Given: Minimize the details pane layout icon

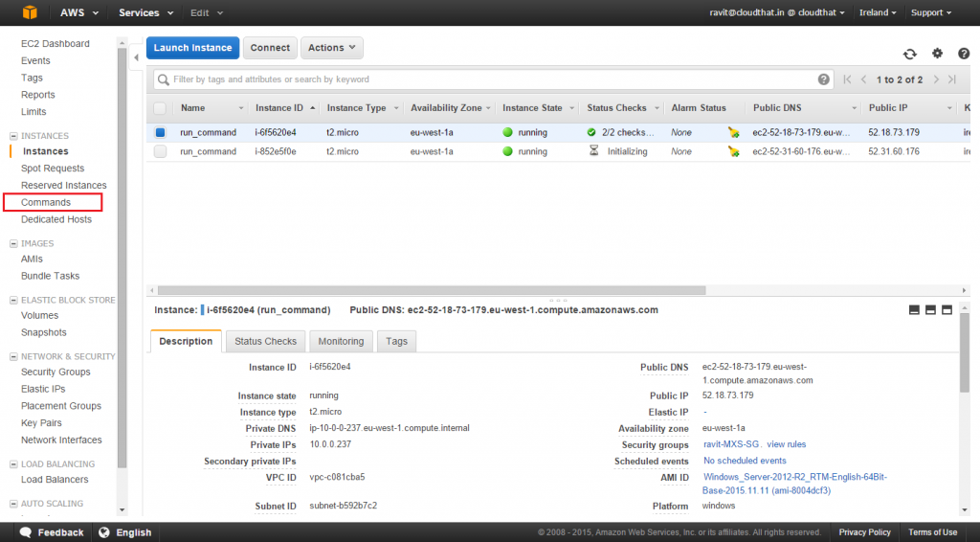Looking at the screenshot, I should coord(914,310).
